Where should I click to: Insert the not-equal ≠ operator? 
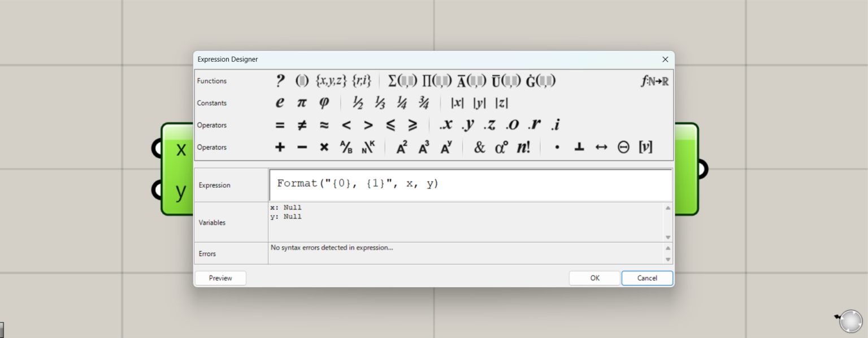[301, 124]
